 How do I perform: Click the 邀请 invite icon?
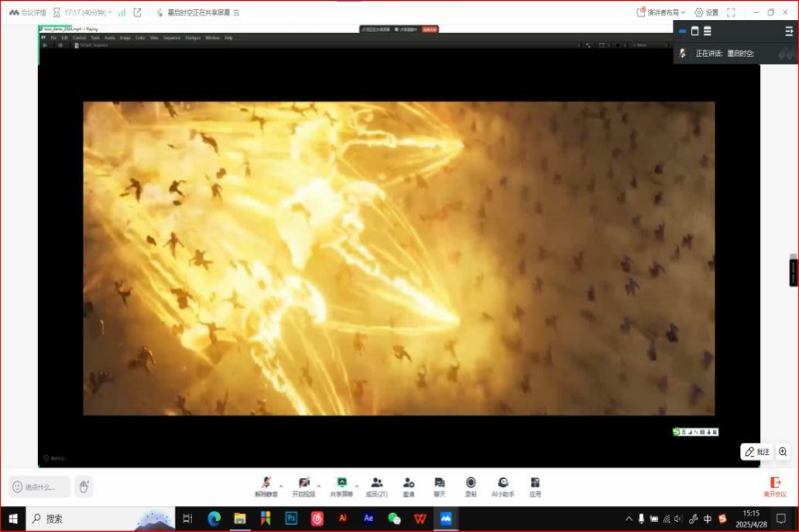click(408, 484)
